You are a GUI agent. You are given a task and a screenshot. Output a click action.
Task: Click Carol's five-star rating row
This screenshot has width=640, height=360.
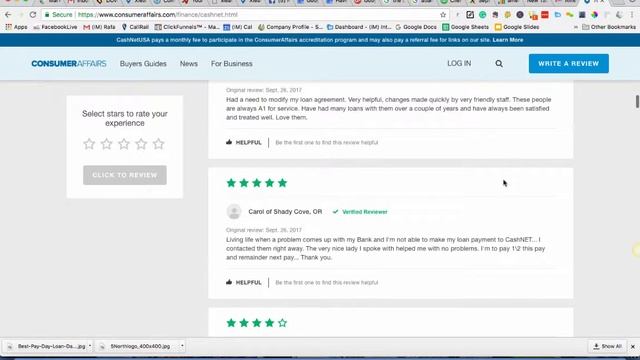(x=257, y=183)
